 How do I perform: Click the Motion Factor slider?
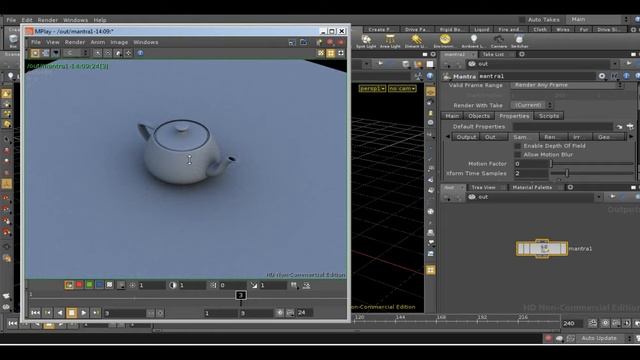pyautogui.click(x=592, y=164)
